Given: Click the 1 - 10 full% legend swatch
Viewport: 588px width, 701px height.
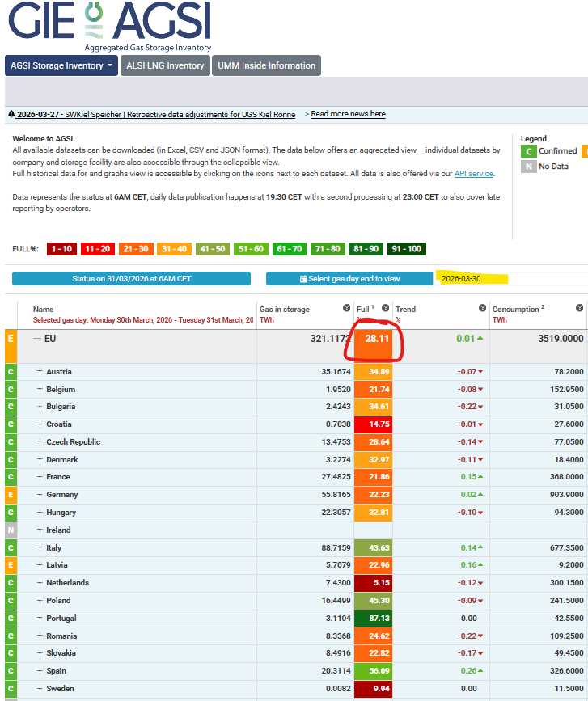Looking at the screenshot, I should pyautogui.click(x=61, y=249).
